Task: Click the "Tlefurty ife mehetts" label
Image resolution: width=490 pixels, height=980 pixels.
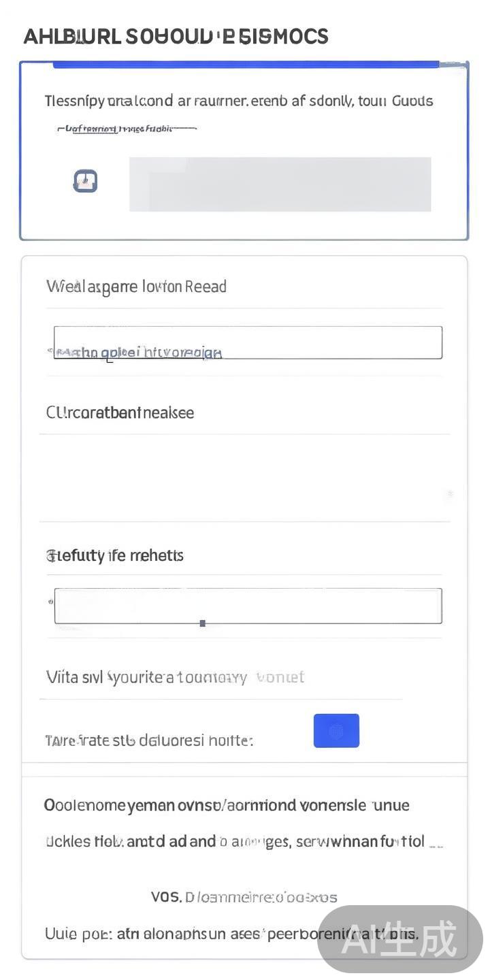Action: coord(115,555)
